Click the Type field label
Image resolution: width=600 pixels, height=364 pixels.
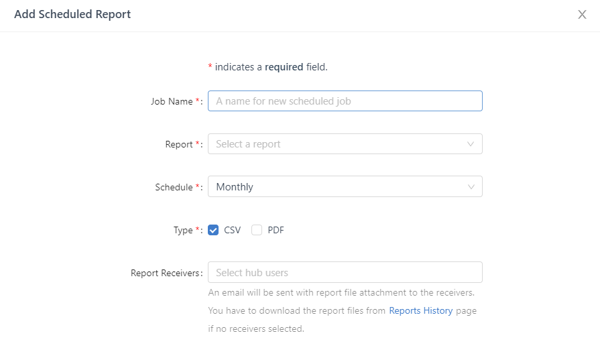point(183,231)
